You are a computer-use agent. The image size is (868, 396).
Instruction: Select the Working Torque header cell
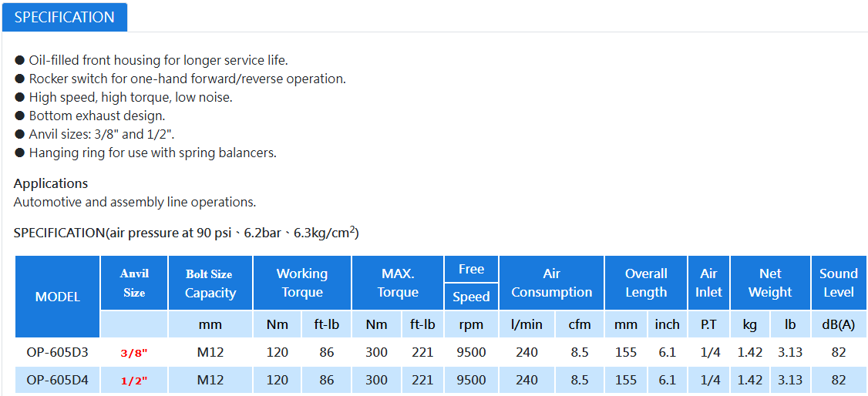point(302,283)
